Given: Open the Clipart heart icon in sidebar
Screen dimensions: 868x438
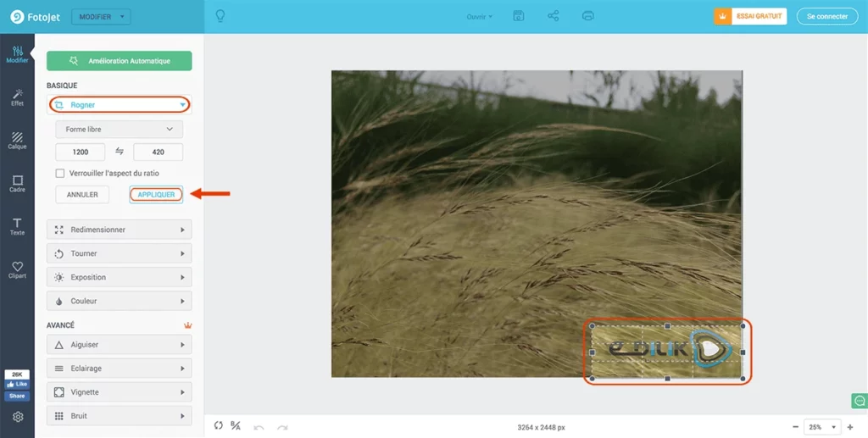Looking at the screenshot, I should (x=17, y=269).
